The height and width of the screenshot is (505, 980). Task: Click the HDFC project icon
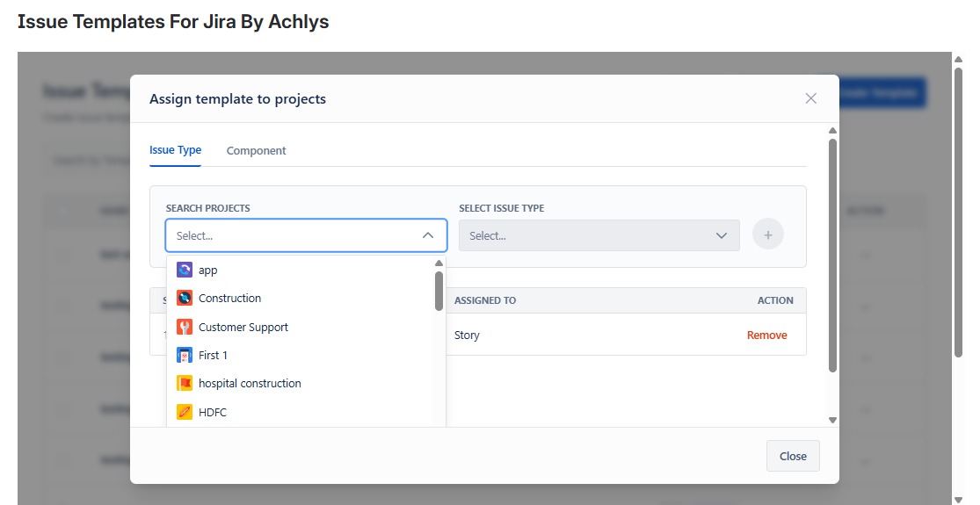184,412
